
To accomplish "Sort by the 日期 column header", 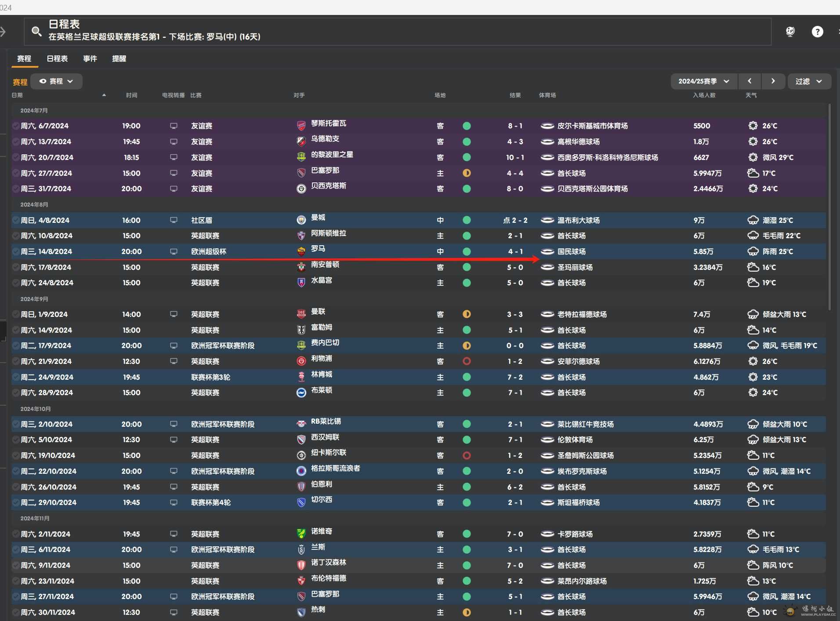I will [18, 95].
